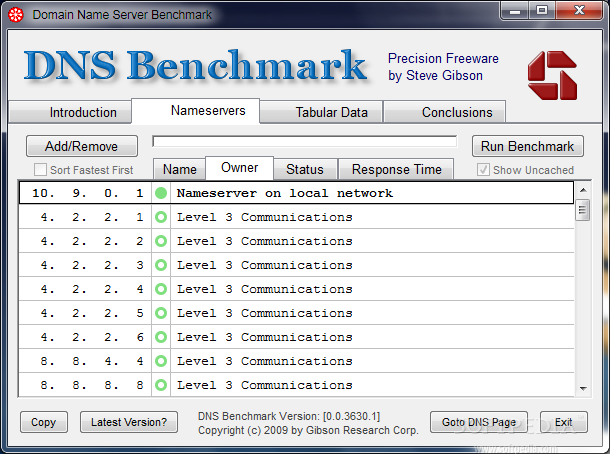Click IP address 4.2.2.4
Screen dimensions: 610x454
tap(92, 289)
